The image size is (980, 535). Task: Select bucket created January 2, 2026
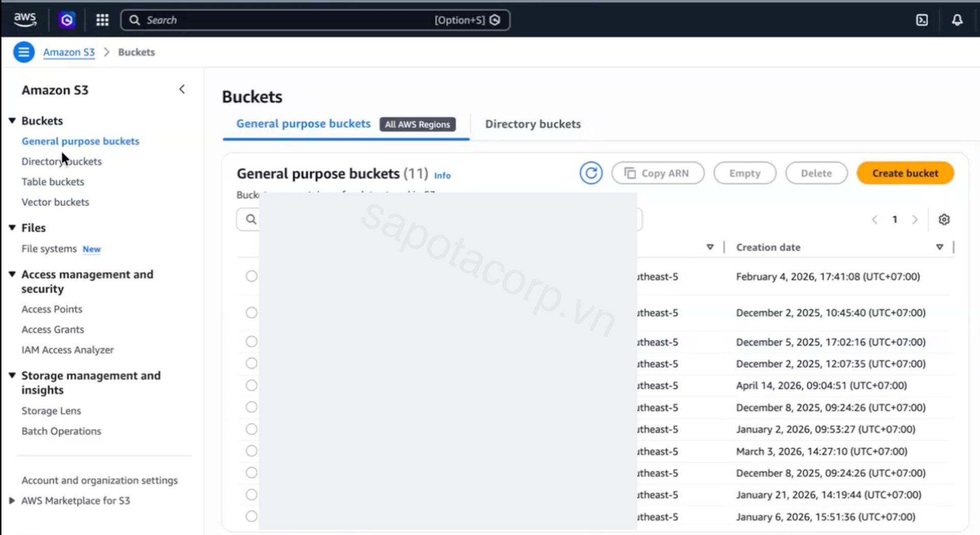(251, 429)
